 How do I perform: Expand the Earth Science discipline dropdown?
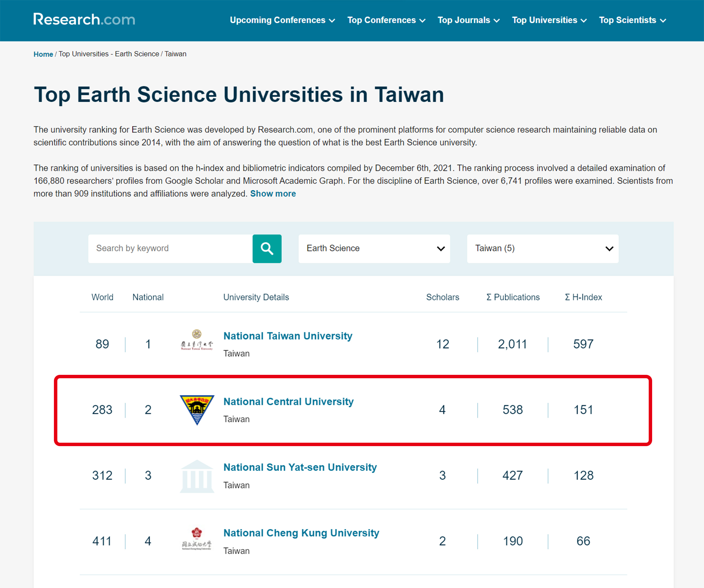pos(374,249)
